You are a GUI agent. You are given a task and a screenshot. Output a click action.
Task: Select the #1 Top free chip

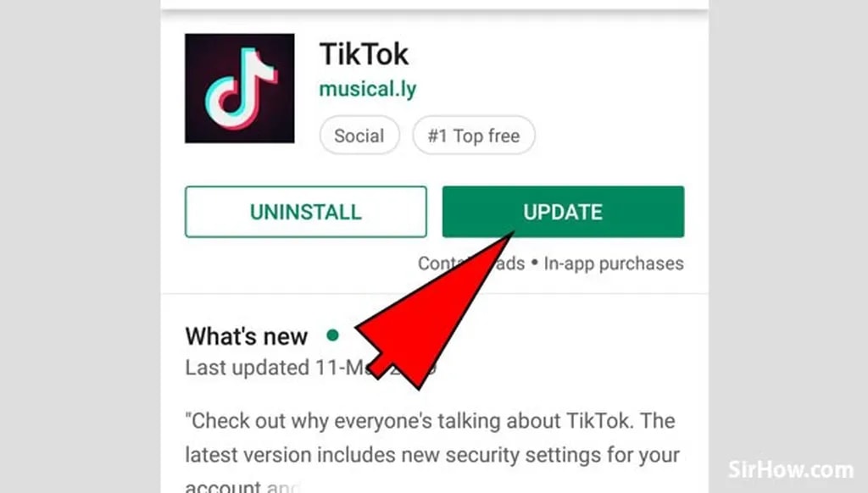474,136
